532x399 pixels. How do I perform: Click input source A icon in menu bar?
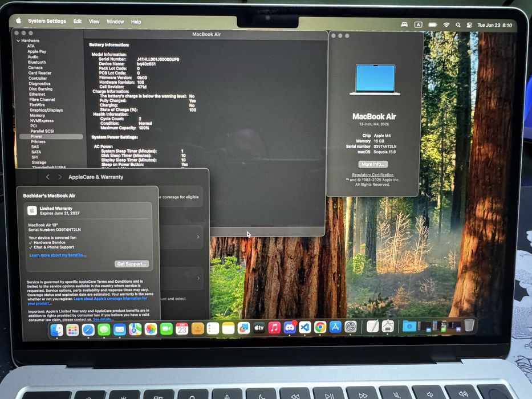[x=419, y=25]
